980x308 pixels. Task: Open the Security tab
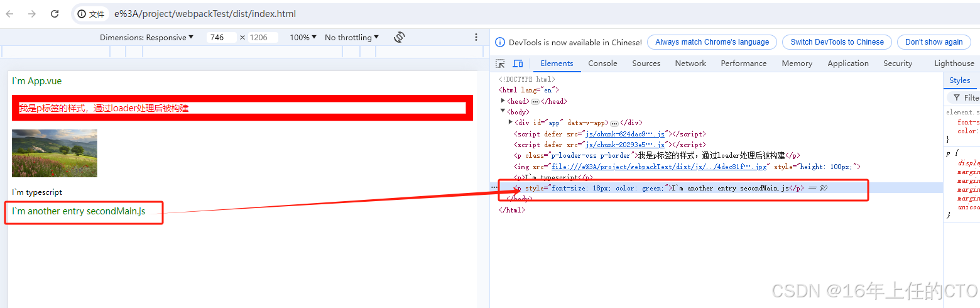(x=897, y=63)
